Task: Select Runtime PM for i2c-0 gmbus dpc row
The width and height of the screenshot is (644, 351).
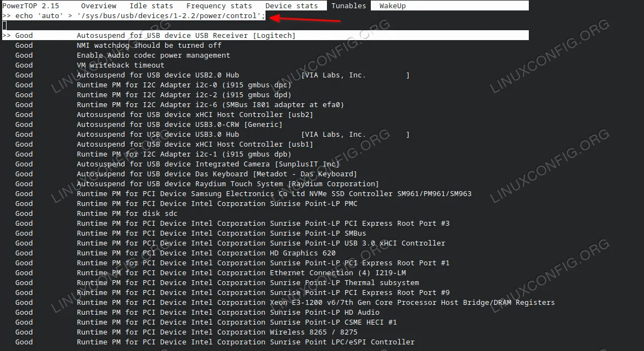Action: (153, 85)
